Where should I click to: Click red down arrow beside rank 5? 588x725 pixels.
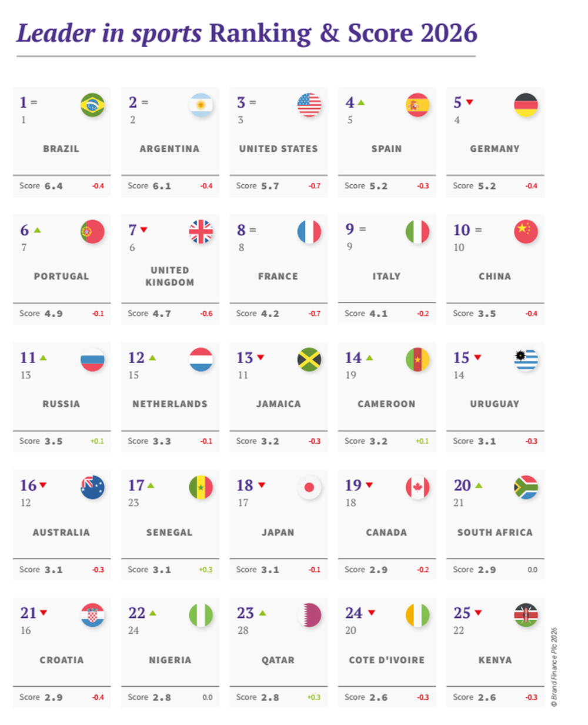[x=469, y=102]
